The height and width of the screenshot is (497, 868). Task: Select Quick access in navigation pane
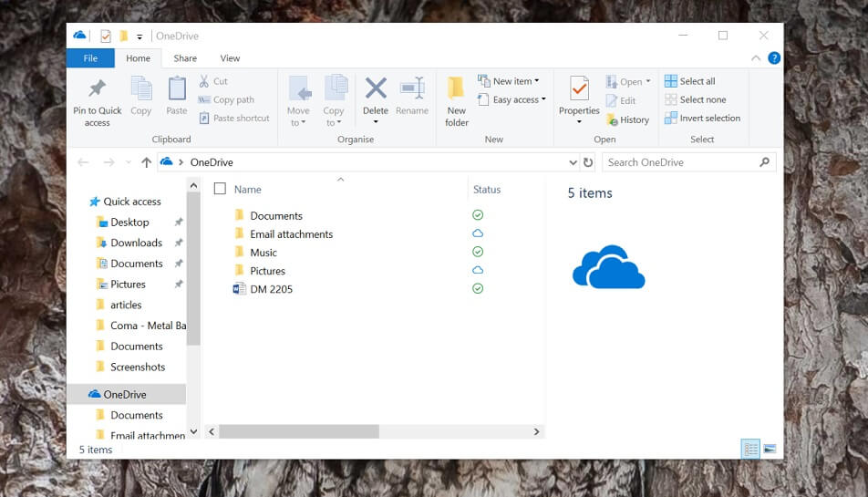tap(126, 202)
